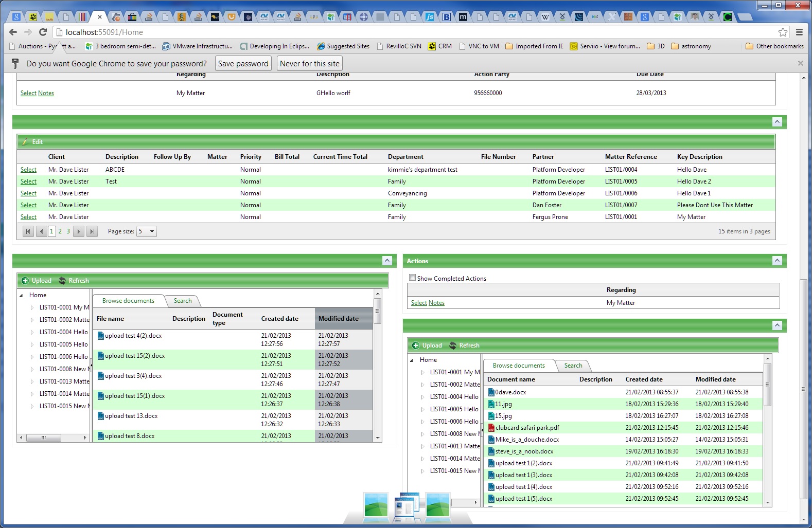Click the Edit pencil icon in matters grid
This screenshot has height=528, width=812.
tap(25, 142)
